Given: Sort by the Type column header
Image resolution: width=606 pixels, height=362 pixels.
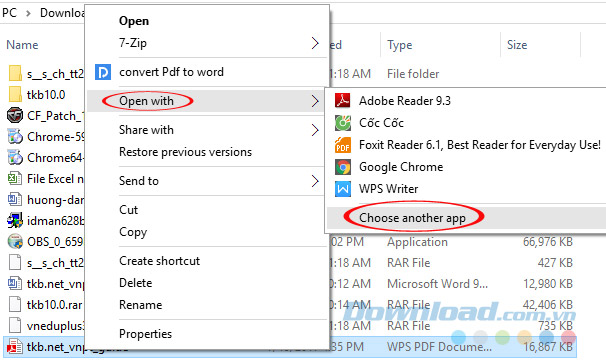Looking at the screenshot, I should (400, 45).
